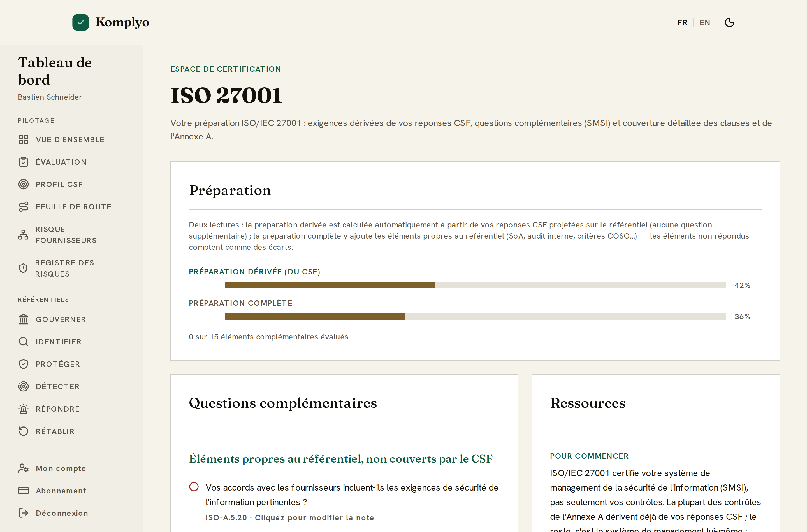Image resolution: width=807 pixels, height=532 pixels.
Task: Toggle dark mode with the moon icon
Action: [x=729, y=22]
